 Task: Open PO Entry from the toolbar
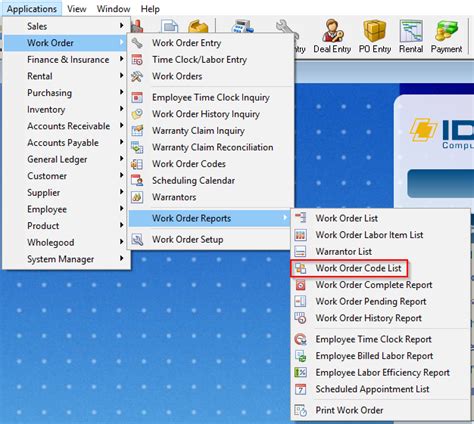pyautogui.click(x=375, y=36)
